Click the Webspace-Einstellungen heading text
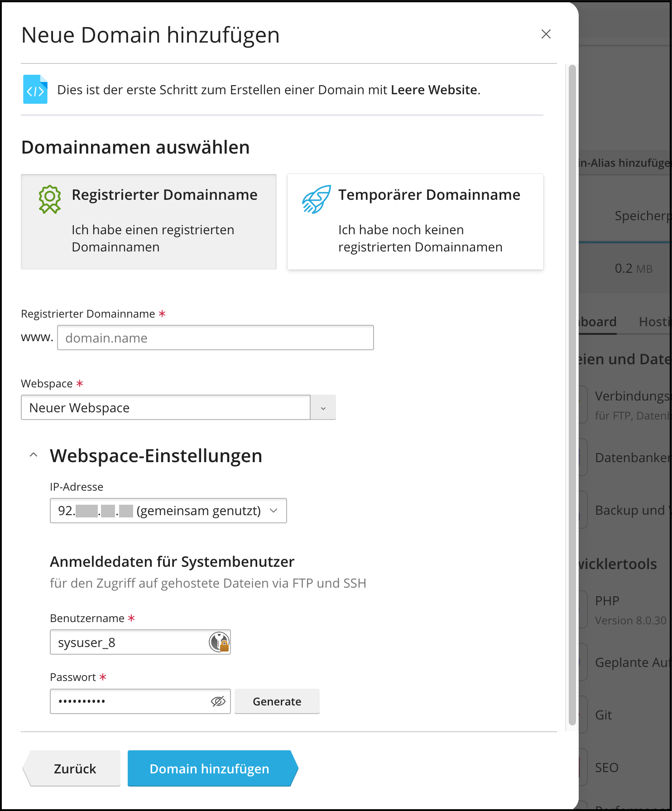672x811 pixels. [x=156, y=456]
